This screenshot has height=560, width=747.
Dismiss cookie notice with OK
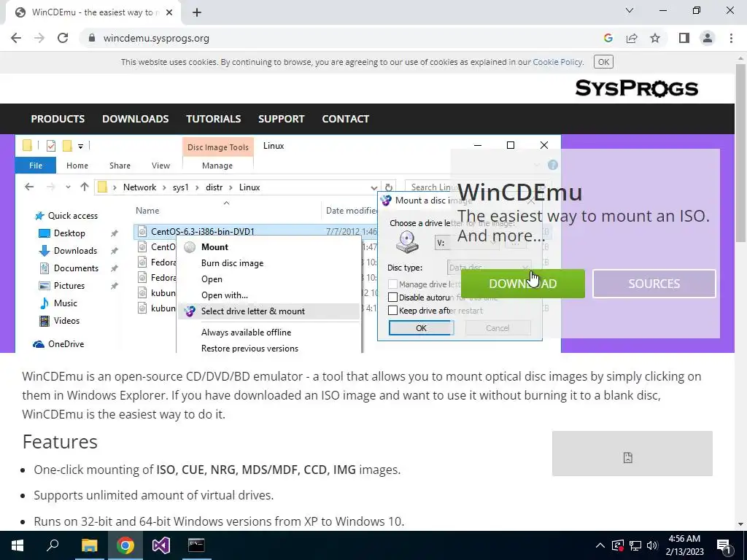pyautogui.click(x=603, y=62)
